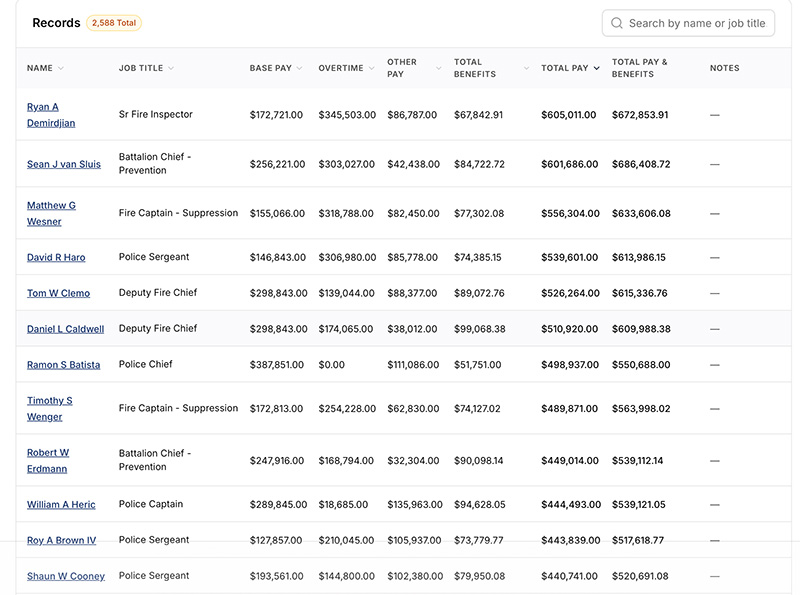This screenshot has width=800, height=595.
Task: Select the Police Chief job title cell
Action: 145,364
